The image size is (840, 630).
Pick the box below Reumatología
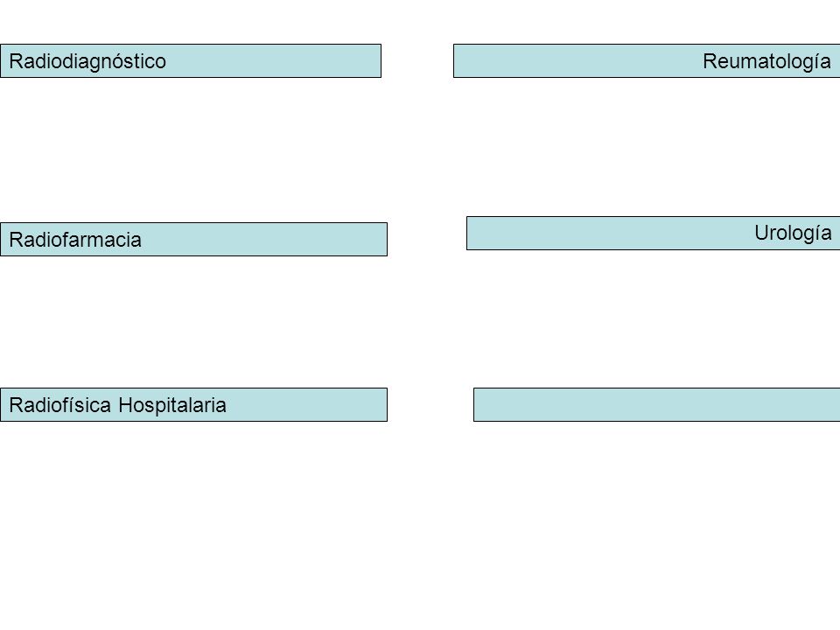click(653, 233)
